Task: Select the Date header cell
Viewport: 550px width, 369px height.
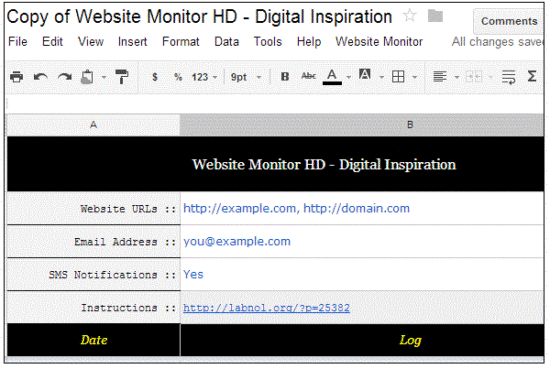Action: tap(93, 340)
